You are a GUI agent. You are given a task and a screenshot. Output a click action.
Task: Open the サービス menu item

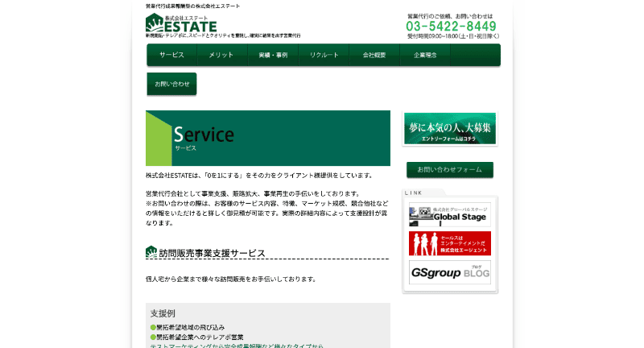click(x=171, y=55)
